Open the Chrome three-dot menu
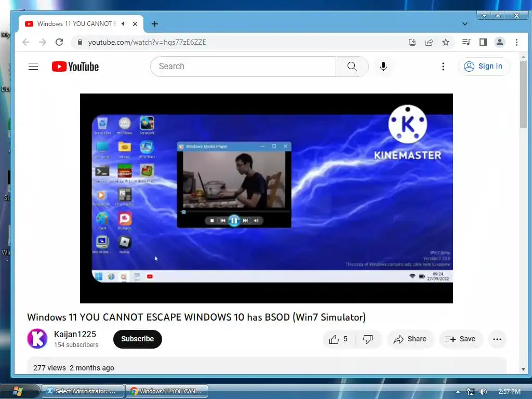Image resolution: width=532 pixels, height=399 pixels. (x=516, y=42)
